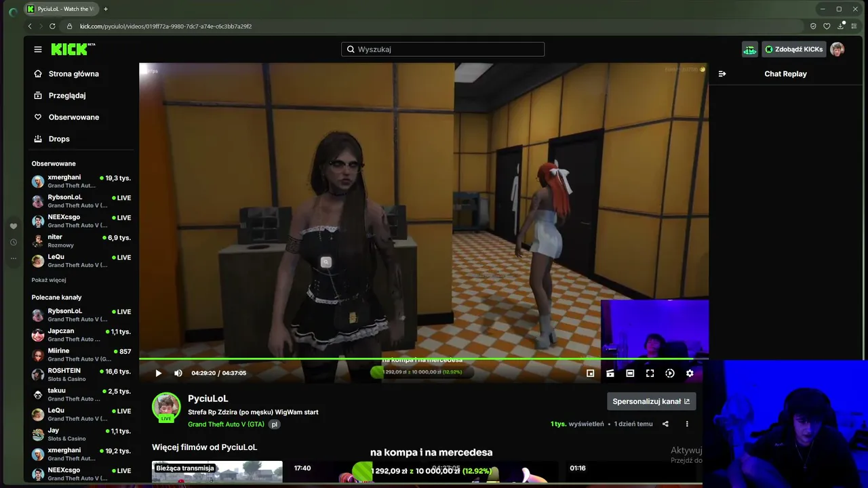Seek on the green video progress bar
The width and height of the screenshot is (868, 488).
point(424,359)
